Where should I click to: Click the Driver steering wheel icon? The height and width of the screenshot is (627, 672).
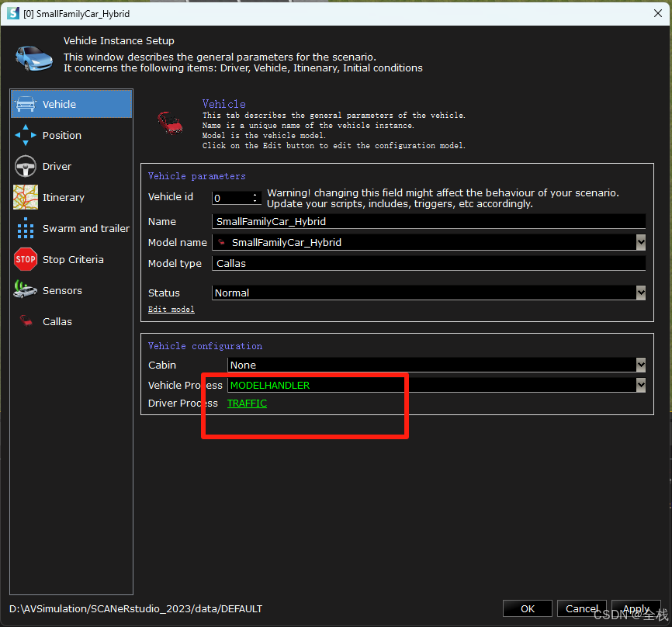(x=26, y=166)
